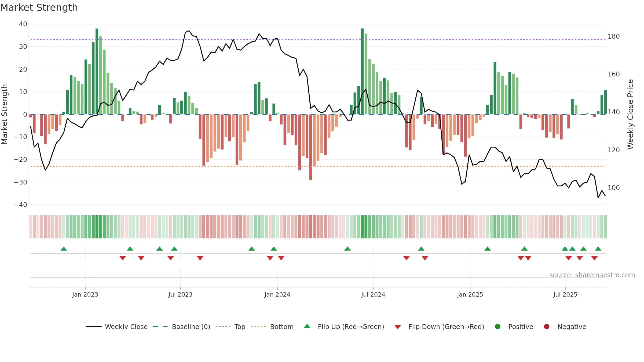Click the blue dashed Baseline sample in legend
Screen dimensions: 644x362
[160, 327]
